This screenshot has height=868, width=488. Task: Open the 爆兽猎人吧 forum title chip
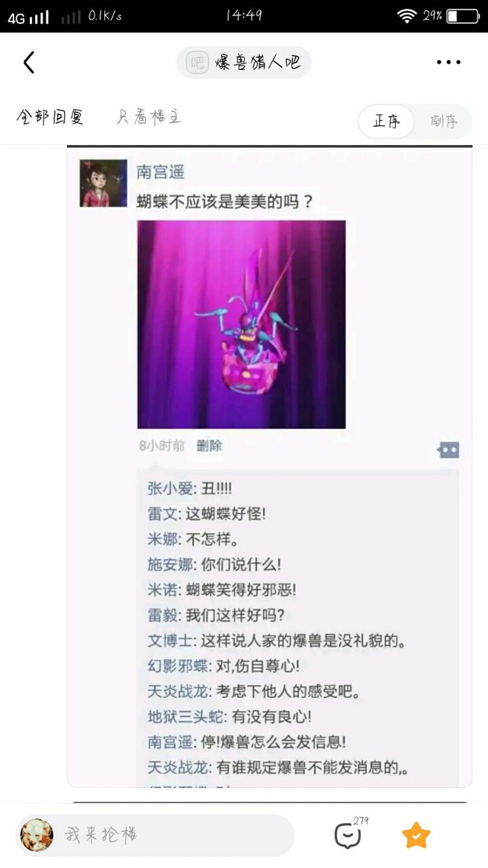pyautogui.click(x=244, y=62)
